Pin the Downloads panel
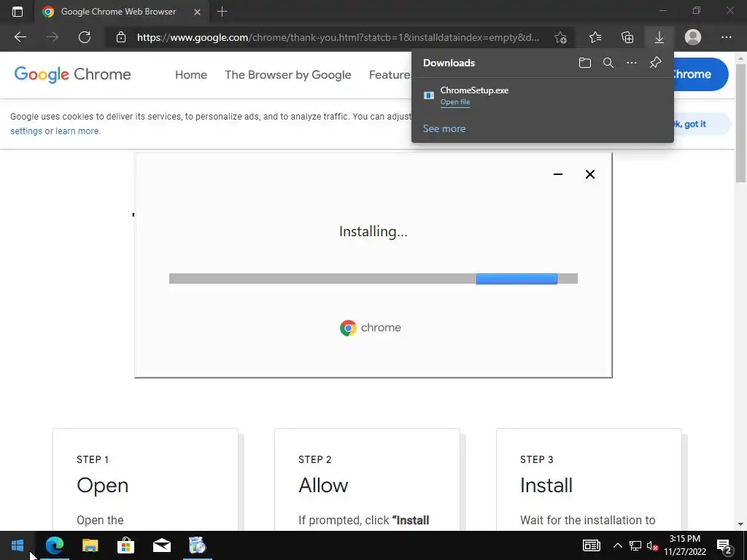 point(656,63)
